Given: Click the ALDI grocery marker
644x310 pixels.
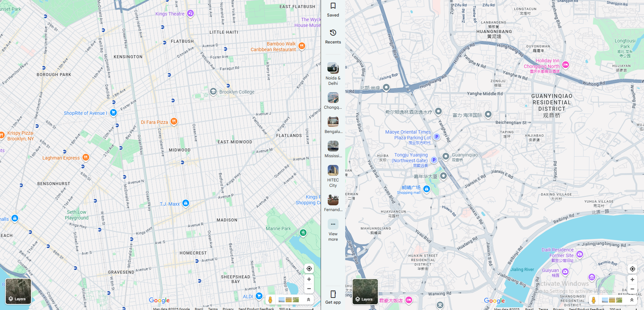Looking at the screenshot, I should [x=259, y=296].
